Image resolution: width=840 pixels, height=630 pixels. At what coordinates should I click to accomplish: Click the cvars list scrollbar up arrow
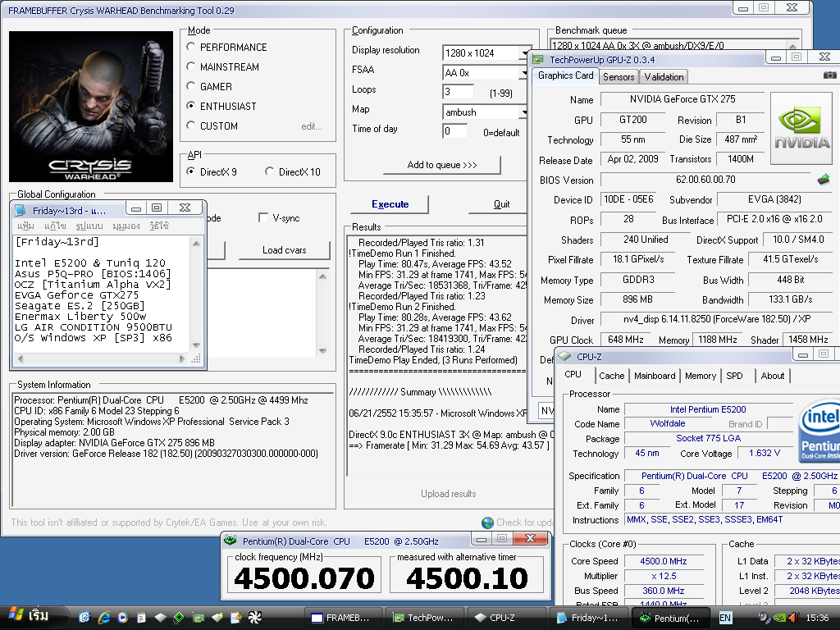pos(322,276)
